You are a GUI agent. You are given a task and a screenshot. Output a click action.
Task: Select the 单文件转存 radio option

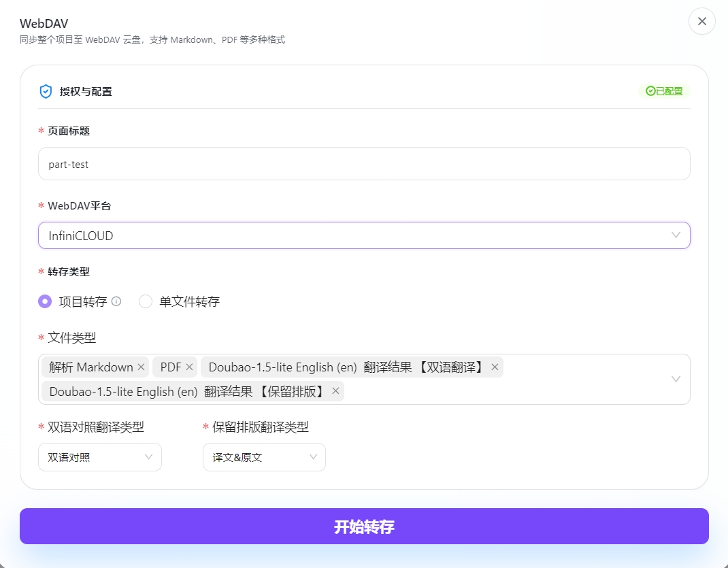pos(146,301)
